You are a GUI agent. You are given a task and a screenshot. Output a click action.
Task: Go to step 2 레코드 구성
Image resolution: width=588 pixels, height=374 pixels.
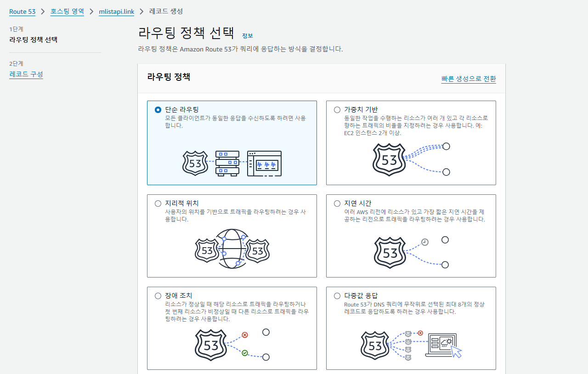click(26, 74)
